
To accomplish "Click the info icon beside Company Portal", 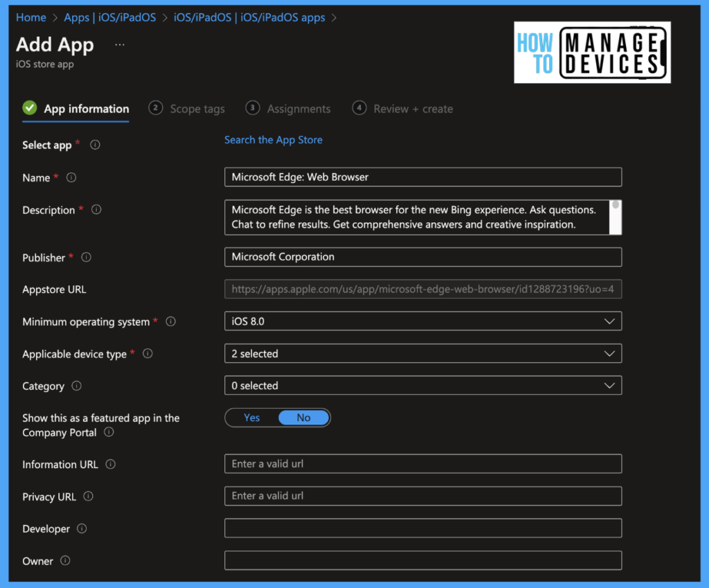I will 109,432.
